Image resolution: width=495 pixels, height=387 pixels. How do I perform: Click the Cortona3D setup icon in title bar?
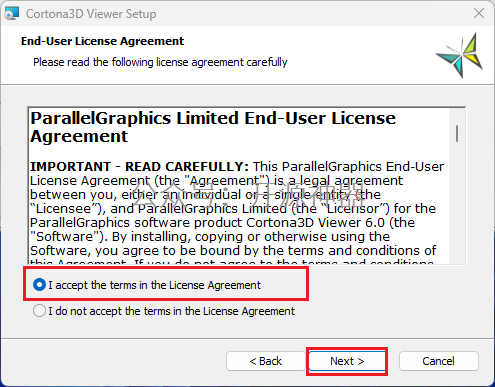tap(12, 14)
